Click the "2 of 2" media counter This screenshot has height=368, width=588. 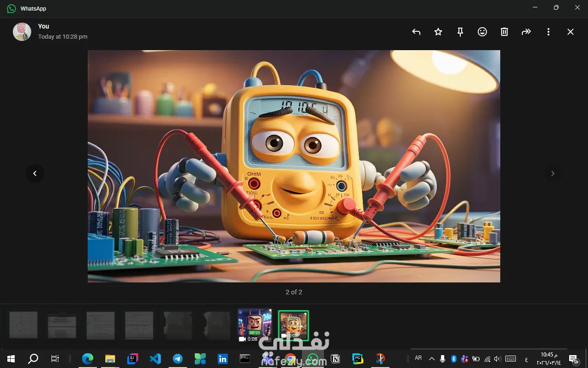[x=294, y=292]
